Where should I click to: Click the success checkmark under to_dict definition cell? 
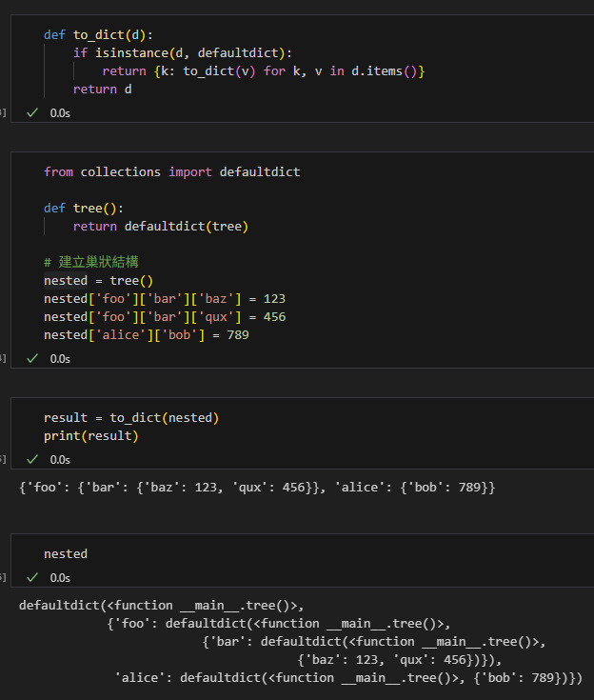(32, 113)
